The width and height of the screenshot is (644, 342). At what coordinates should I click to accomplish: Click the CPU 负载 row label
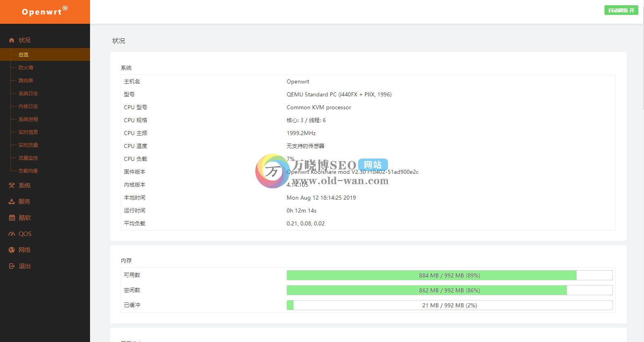click(x=136, y=159)
